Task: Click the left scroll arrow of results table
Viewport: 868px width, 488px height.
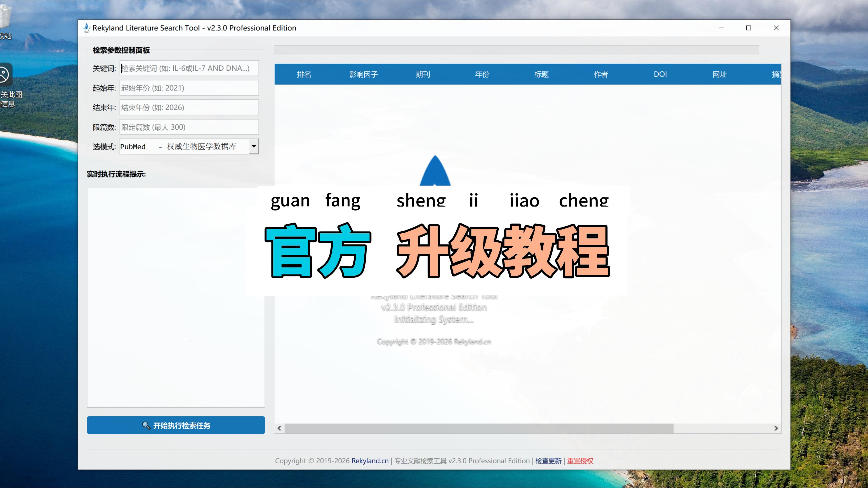Action: 279,428
